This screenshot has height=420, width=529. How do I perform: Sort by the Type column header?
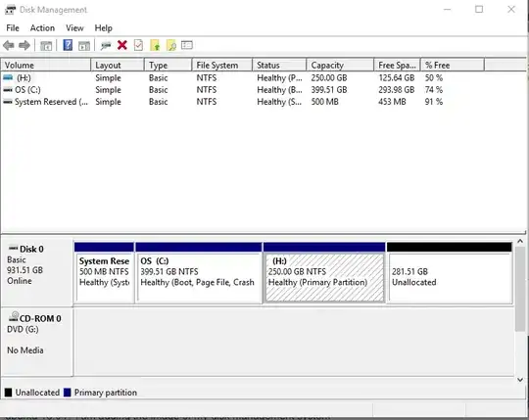(x=168, y=65)
